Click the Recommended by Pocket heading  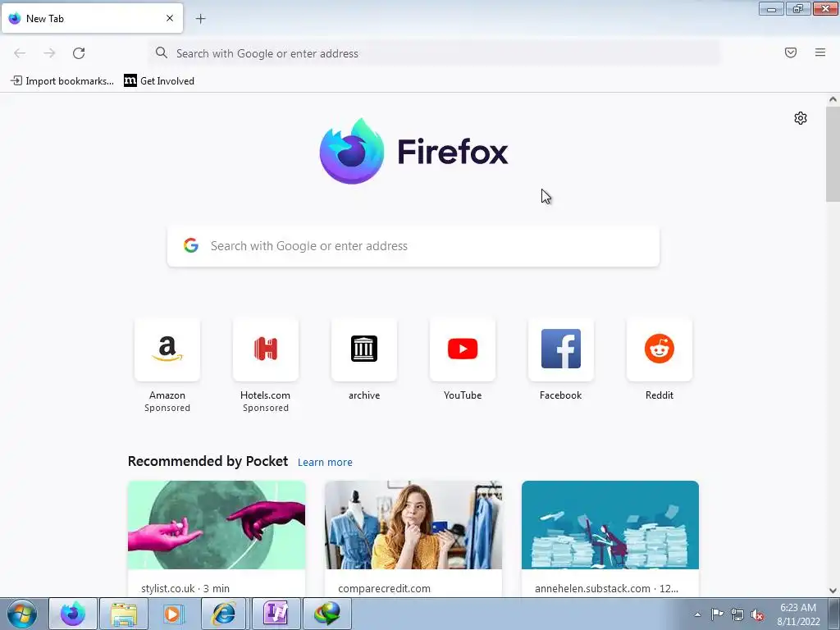coord(208,461)
